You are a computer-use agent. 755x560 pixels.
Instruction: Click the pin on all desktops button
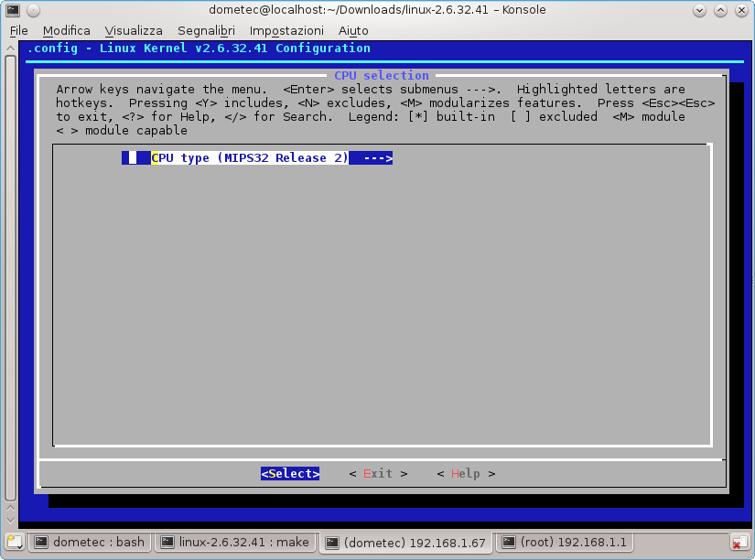coord(34,10)
